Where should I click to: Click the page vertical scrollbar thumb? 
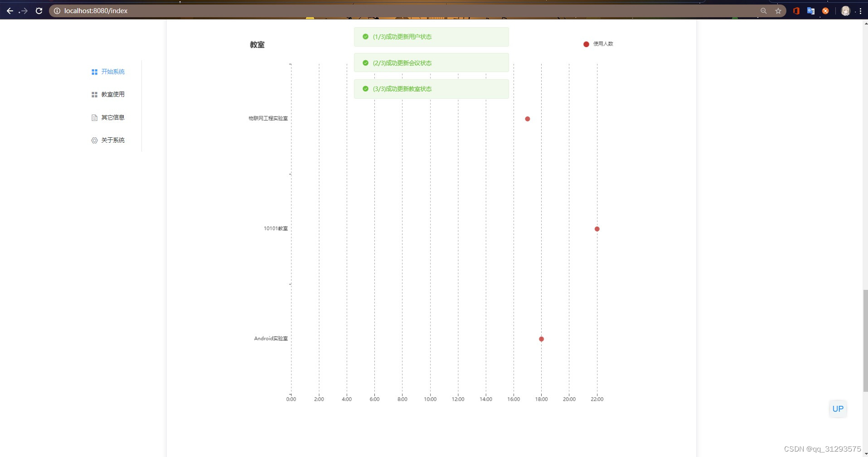click(865, 341)
